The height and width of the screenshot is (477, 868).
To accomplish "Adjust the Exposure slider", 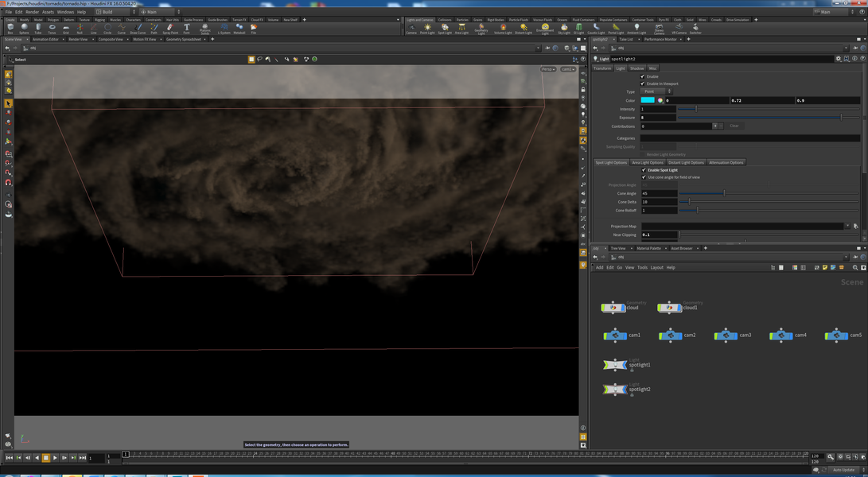I will coord(769,118).
